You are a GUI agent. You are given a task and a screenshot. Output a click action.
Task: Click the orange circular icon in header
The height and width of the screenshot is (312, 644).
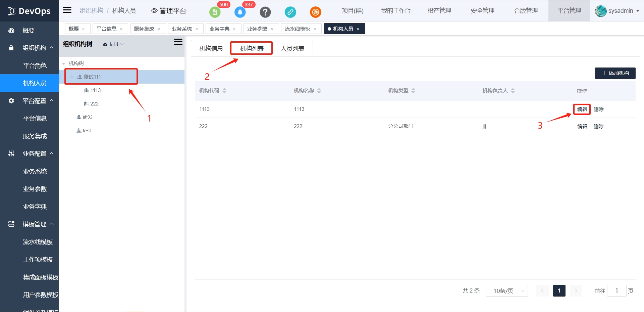tap(315, 12)
